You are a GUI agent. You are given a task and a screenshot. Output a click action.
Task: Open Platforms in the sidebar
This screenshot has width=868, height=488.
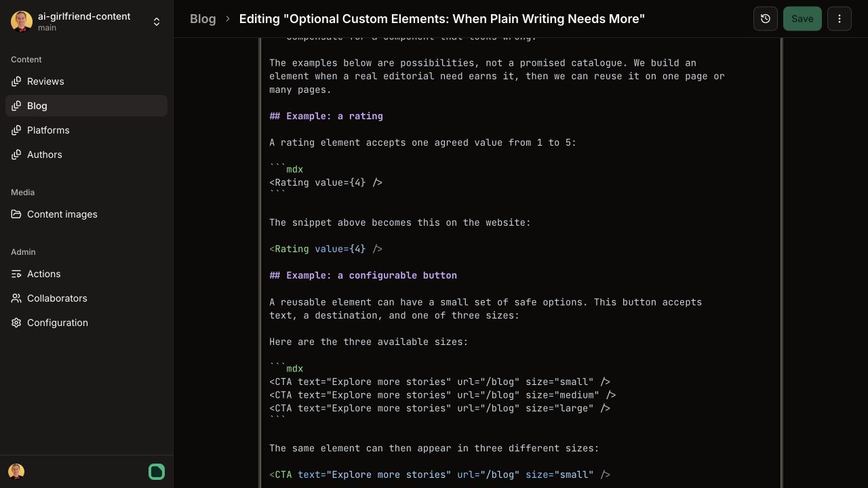pos(86,130)
